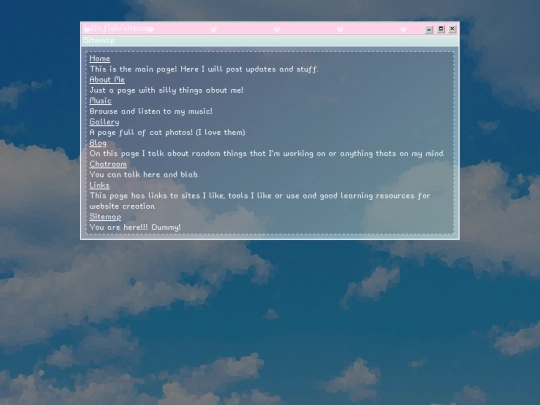Click the Sitemap link in the list

click(105, 217)
